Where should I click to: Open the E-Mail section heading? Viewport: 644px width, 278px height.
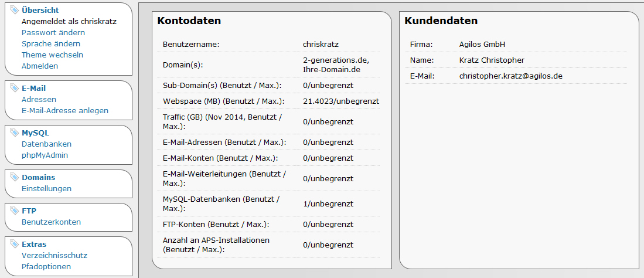[x=33, y=88]
